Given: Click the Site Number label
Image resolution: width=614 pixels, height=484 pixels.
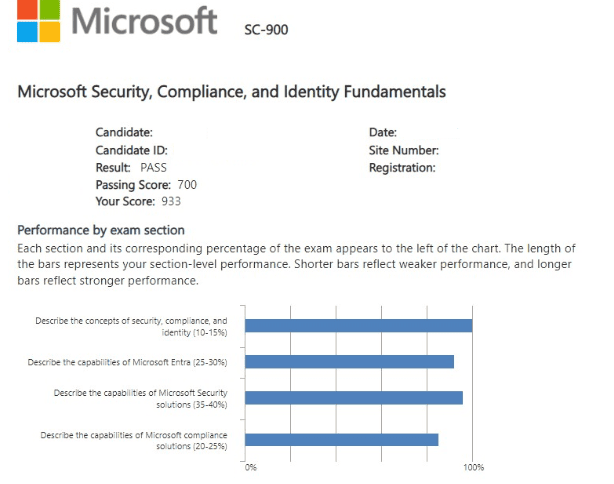Looking at the screenshot, I should pyautogui.click(x=404, y=150).
